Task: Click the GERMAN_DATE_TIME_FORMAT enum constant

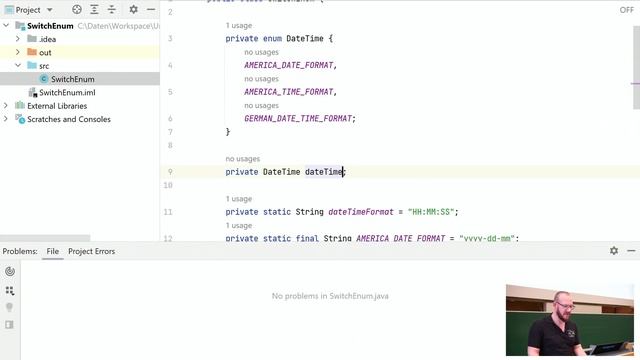Action: point(298,118)
